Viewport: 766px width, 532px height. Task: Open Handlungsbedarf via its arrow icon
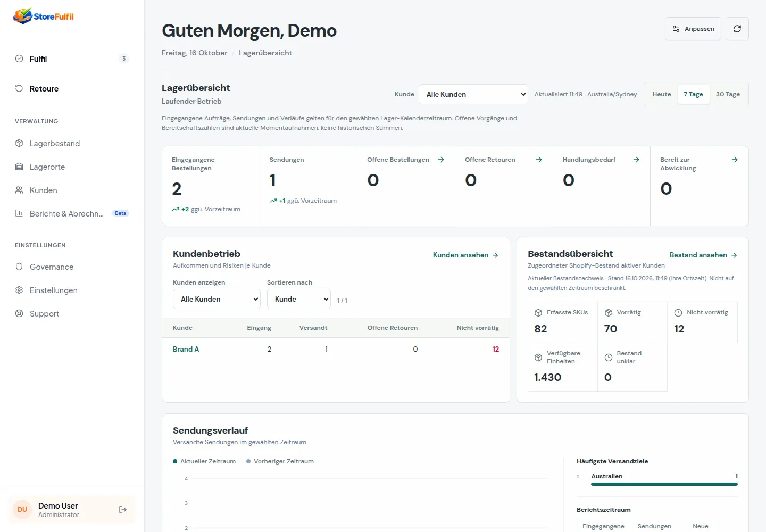(x=636, y=160)
